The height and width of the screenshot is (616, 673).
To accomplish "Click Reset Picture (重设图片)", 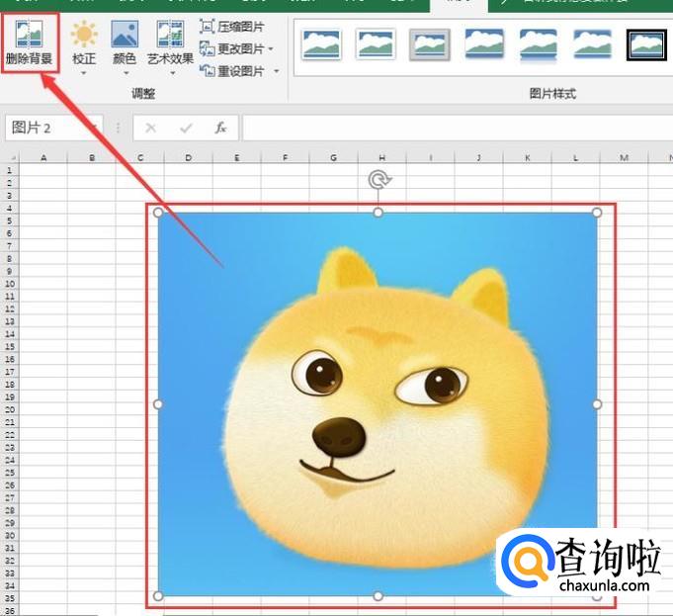I will (x=232, y=71).
